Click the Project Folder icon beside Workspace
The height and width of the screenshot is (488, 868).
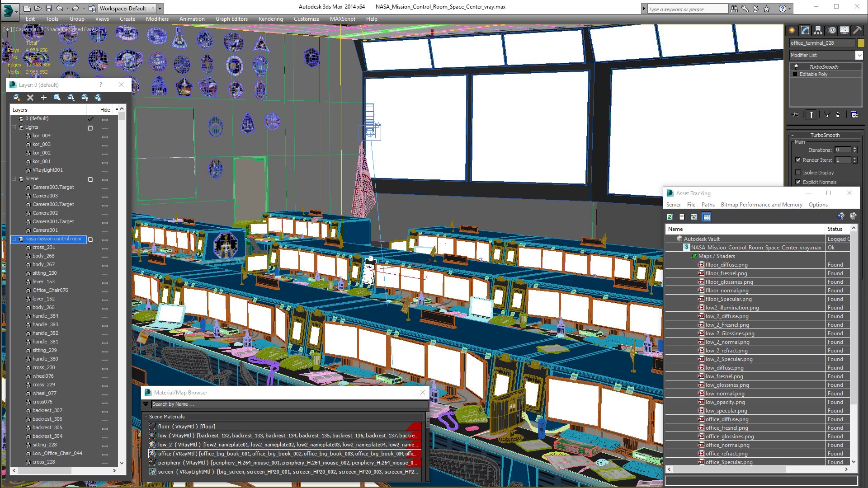pyautogui.click(x=92, y=8)
